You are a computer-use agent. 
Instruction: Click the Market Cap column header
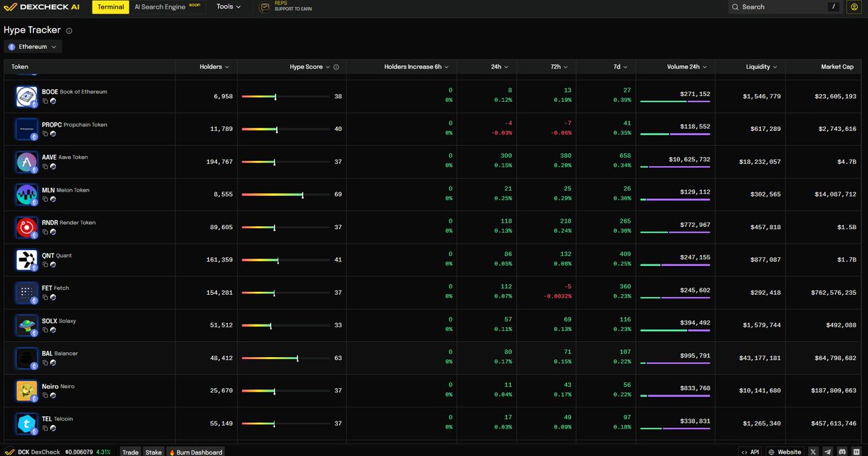tap(837, 66)
